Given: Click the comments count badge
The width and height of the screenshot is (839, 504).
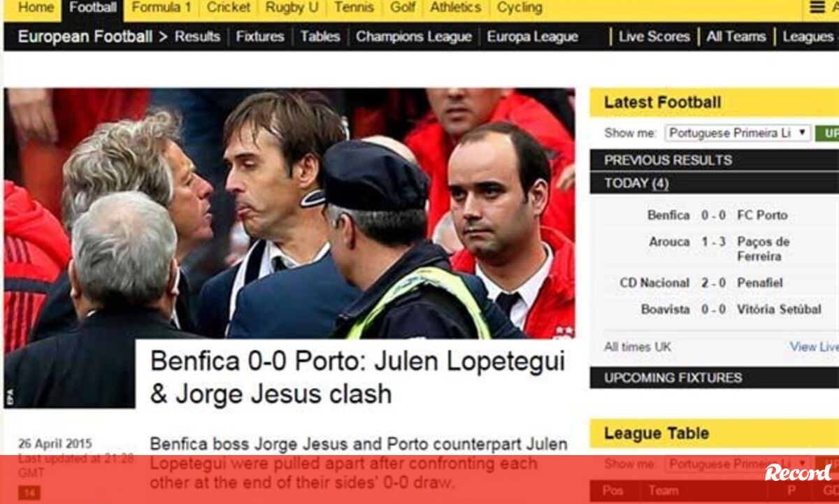Looking at the screenshot, I should pos(29,493).
